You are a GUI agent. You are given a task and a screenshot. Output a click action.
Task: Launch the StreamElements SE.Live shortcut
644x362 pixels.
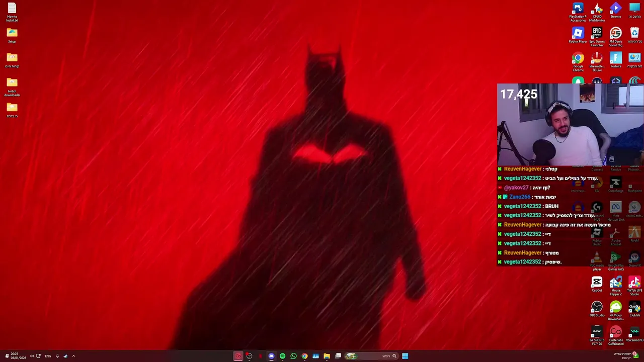point(597,62)
